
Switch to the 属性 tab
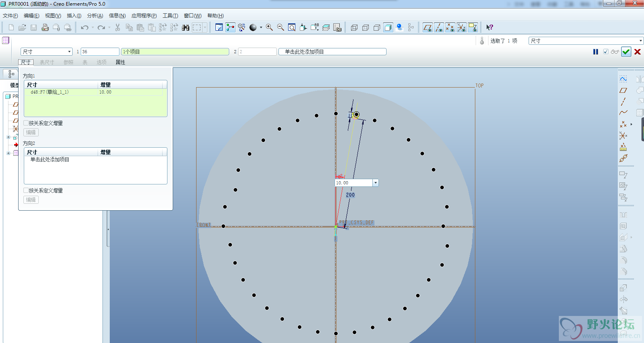click(x=120, y=62)
